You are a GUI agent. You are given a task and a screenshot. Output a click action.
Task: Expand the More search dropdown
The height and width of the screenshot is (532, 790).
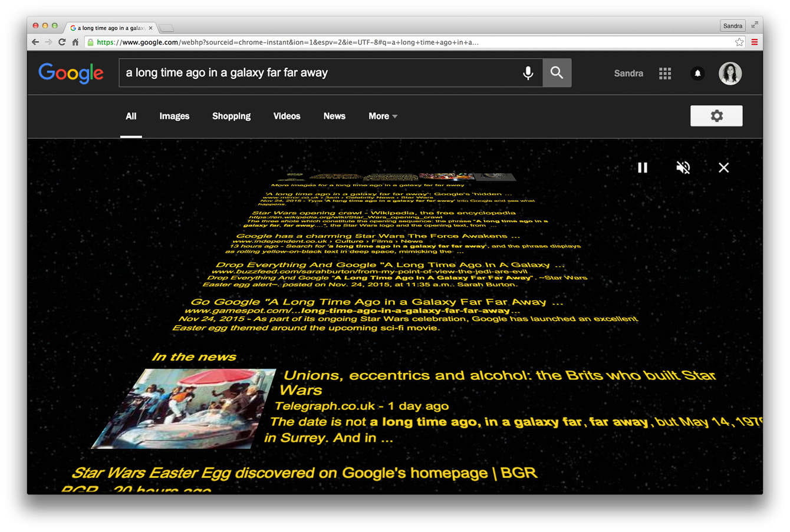[x=383, y=116]
